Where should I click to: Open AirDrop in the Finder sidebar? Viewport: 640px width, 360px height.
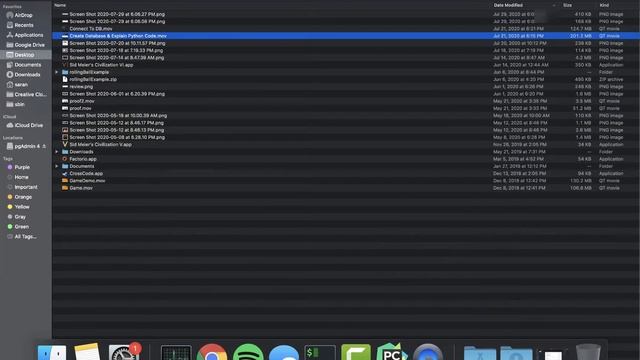point(23,15)
